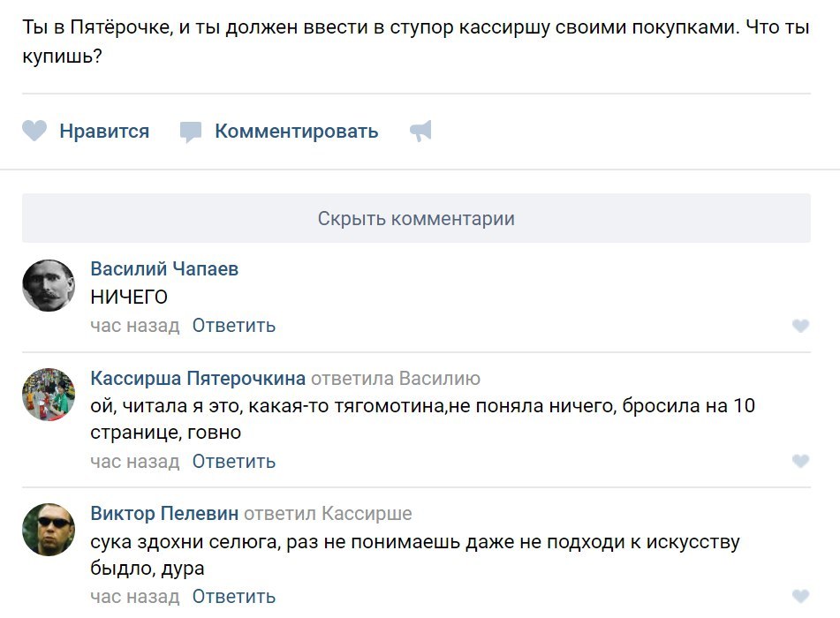The height and width of the screenshot is (618, 840).
Task: Collapse comments via Скрыть комментарии
Action: (x=416, y=218)
